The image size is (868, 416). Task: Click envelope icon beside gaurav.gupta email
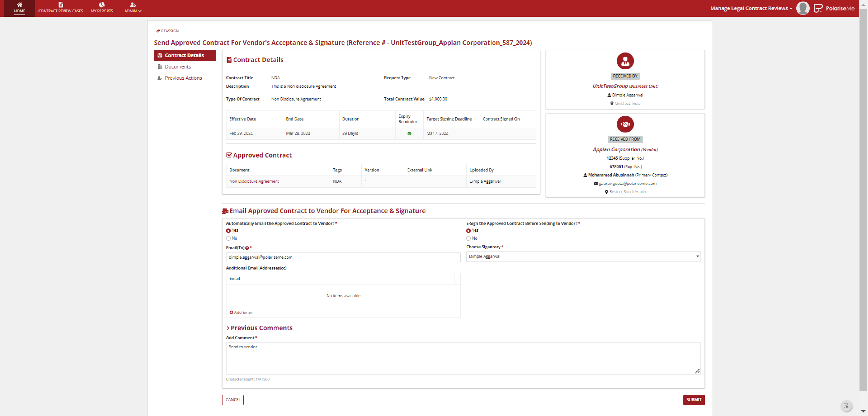coord(596,183)
